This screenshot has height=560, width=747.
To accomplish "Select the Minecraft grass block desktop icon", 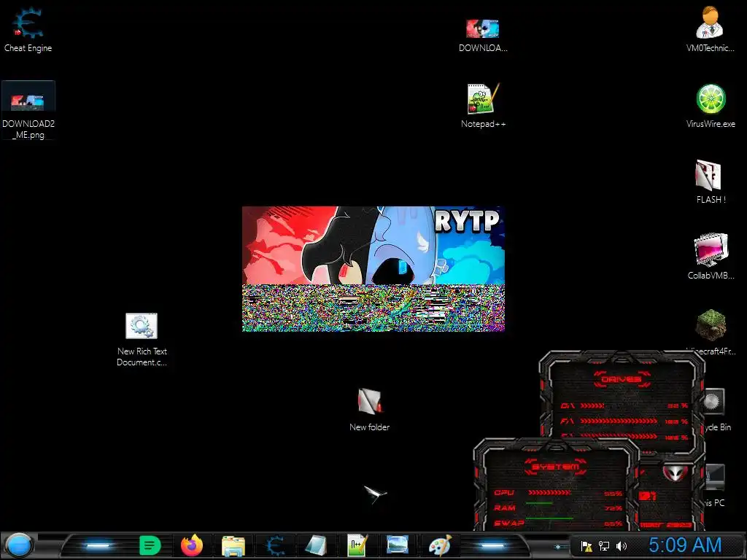I will 711,326.
